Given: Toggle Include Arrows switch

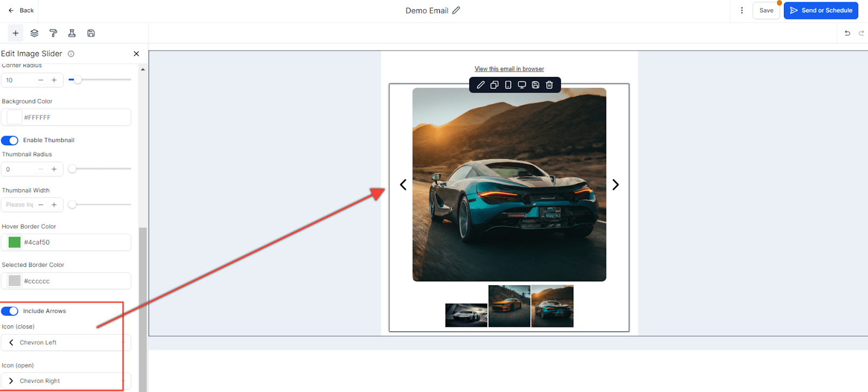Looking at the screenshot, I should coord(10,311).
